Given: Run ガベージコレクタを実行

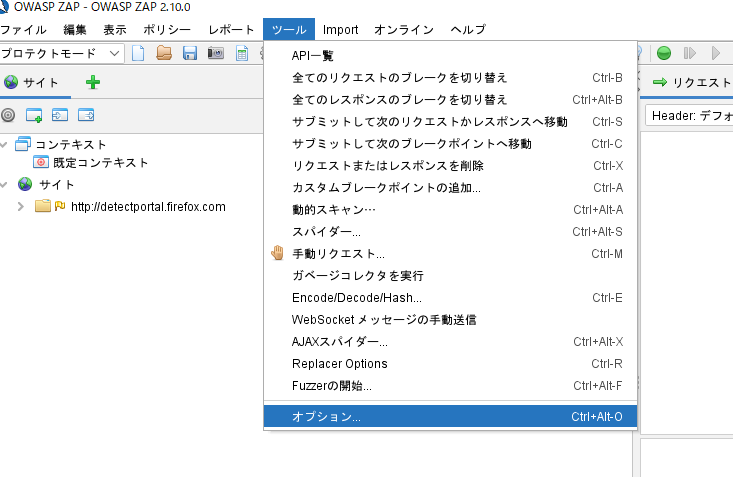Looking at the screenshot, I should point(450,275).
